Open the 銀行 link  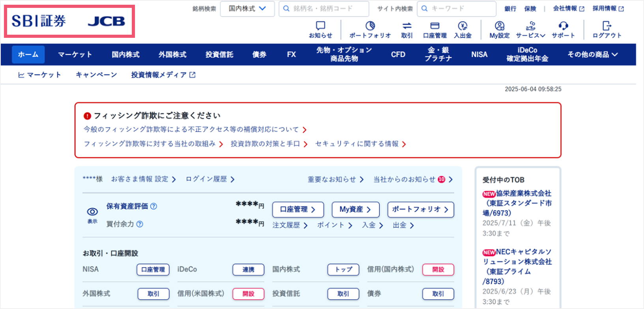coord(510,9)
